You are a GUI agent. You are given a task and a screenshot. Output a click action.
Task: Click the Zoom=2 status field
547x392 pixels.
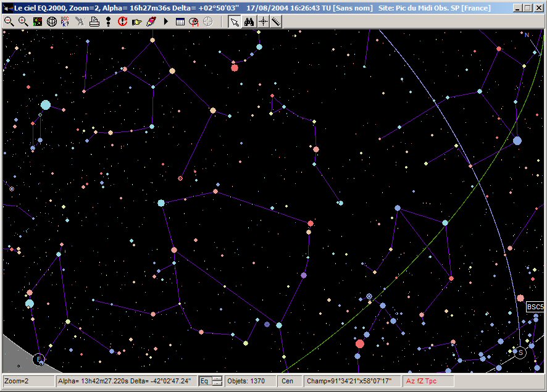28,381
